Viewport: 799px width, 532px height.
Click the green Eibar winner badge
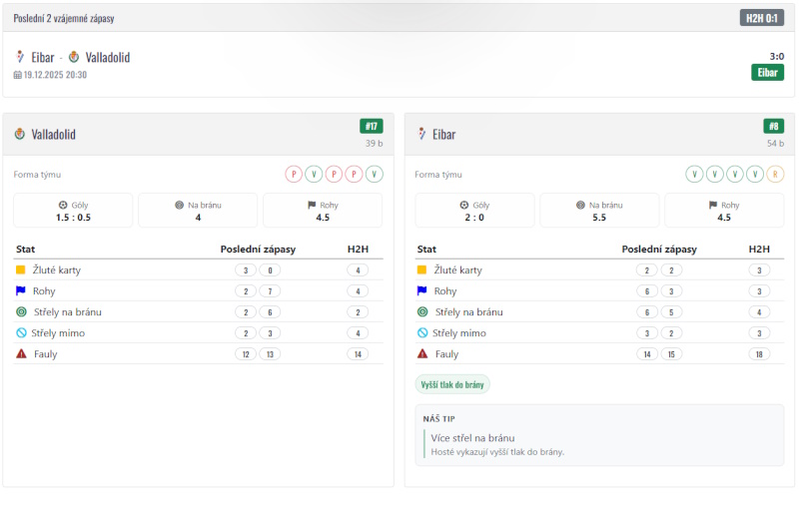[767, 73]
